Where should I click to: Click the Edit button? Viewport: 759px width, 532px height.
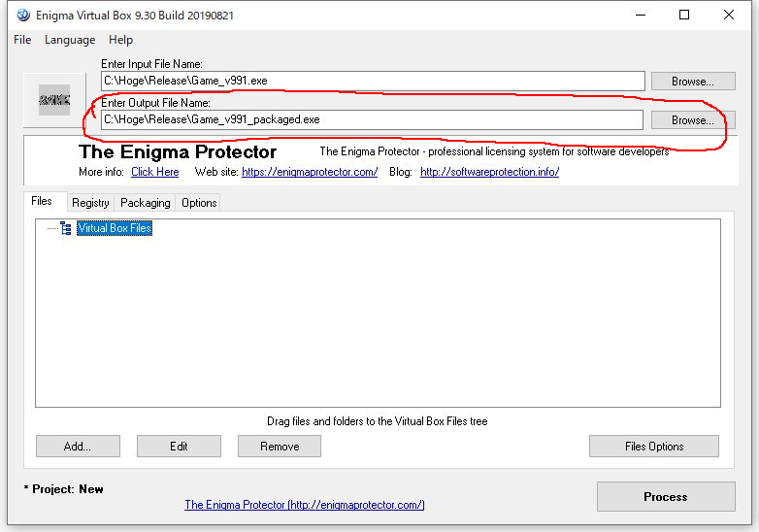tap(179, 446)
